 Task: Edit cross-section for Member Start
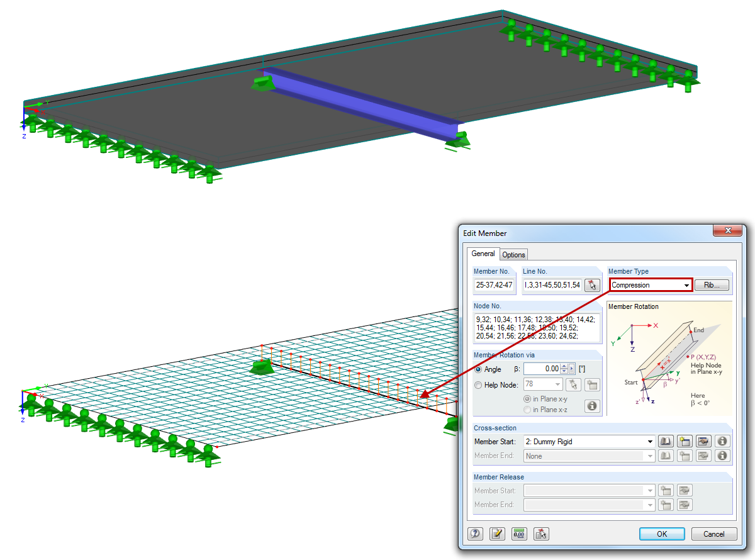point(703,441)
